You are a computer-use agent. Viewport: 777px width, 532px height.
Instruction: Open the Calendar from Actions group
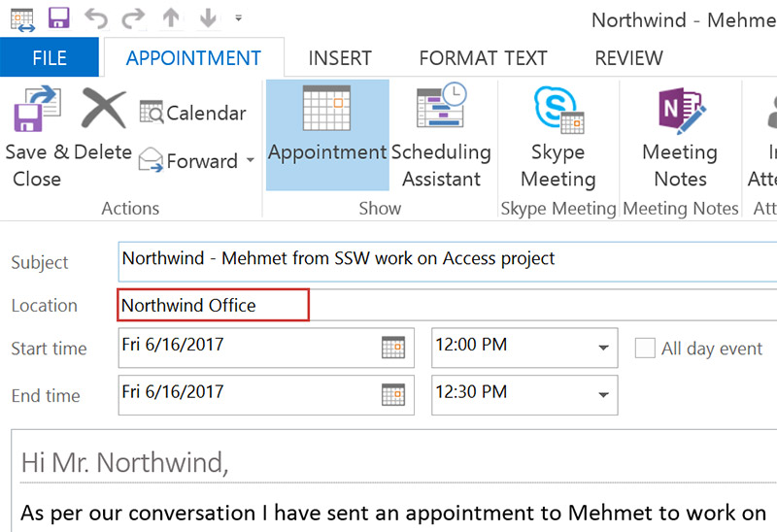(x=192, y=113)
